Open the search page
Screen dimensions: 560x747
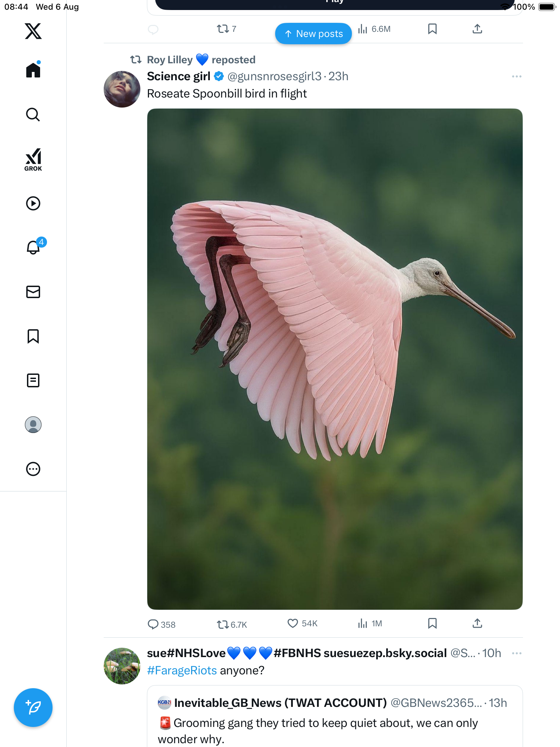(x=33, y=115)
